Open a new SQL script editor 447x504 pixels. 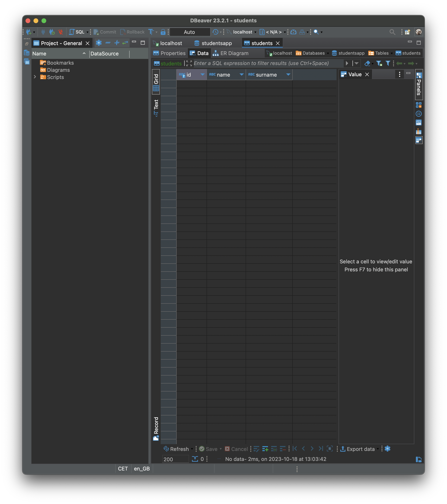(77, 32)
